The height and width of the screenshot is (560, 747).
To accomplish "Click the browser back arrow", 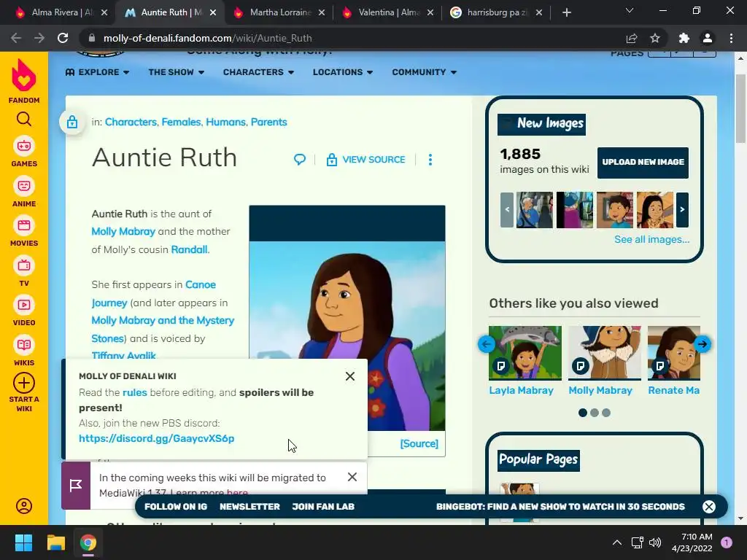I will pyautogui.click(x=16, y=38).
